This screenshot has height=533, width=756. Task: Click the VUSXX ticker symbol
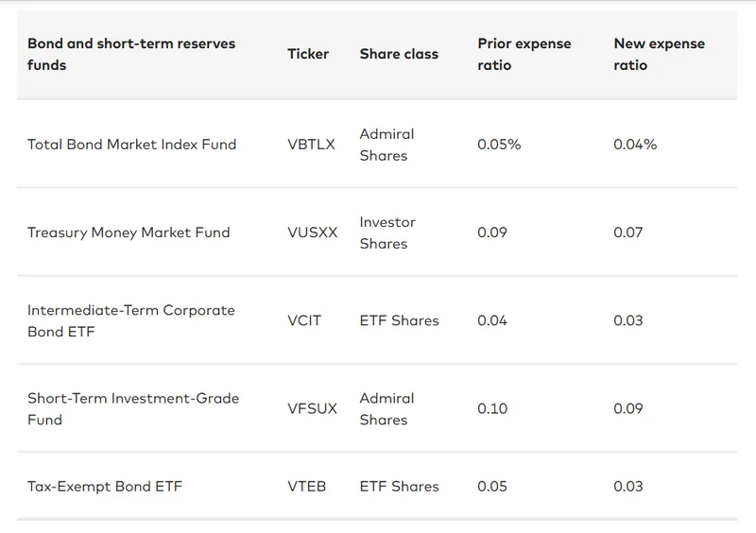click(x=312, y=232)
